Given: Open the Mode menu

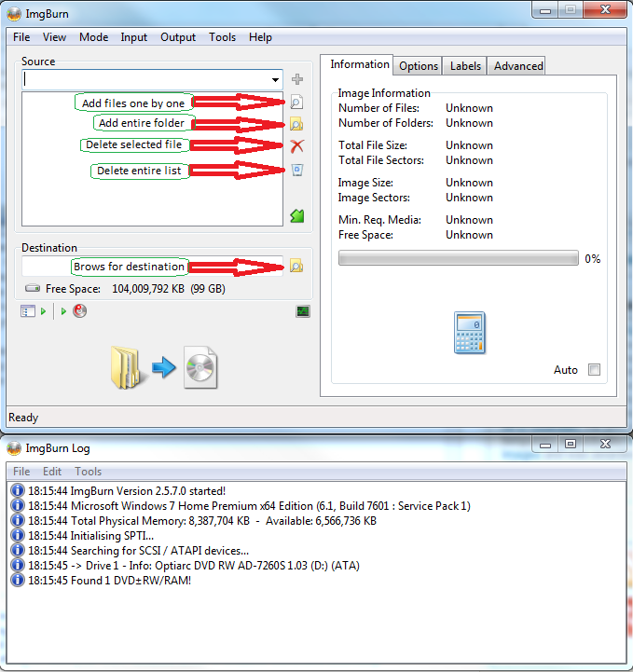Looking at the screenshot, I should 93,37.
